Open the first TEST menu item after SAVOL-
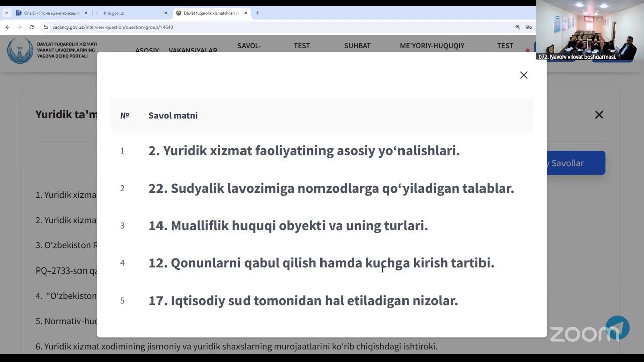Image resolution: width=644 pixels, height=362 pixels. click(302, 46)
